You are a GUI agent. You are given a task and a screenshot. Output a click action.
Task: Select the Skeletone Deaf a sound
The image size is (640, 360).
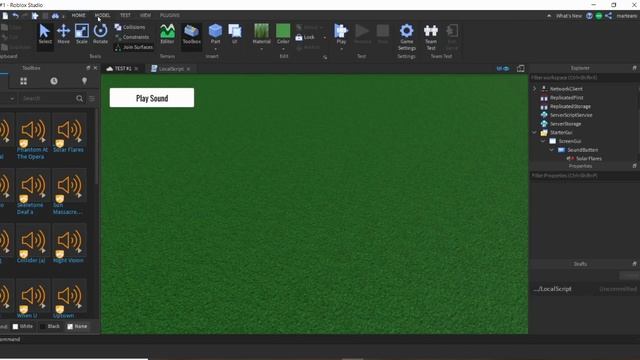33,192
